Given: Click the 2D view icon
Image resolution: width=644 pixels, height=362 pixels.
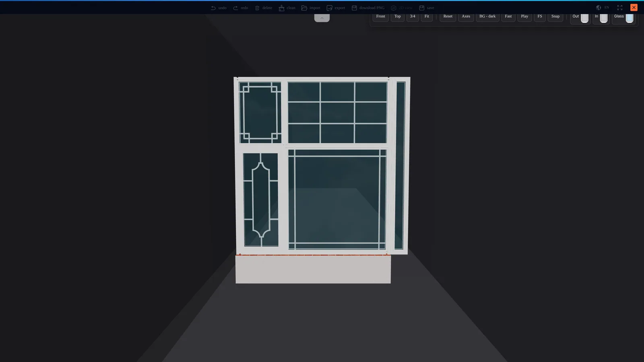Looking at the screenshot, I should pos(394,8).
